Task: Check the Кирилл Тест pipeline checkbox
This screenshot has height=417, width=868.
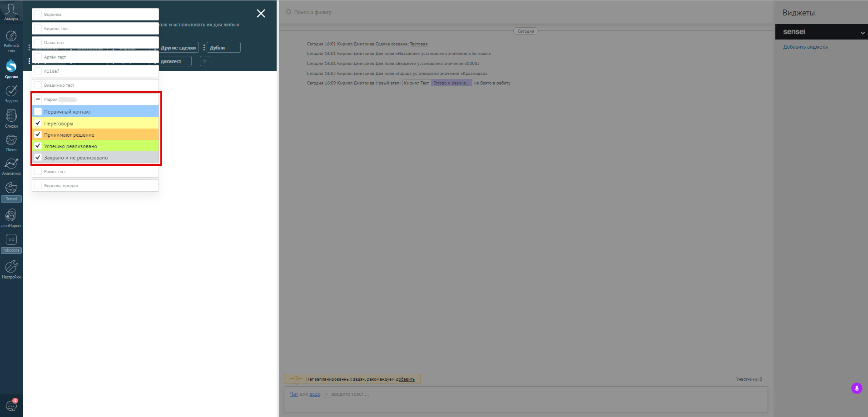Action: coord(38,29)
